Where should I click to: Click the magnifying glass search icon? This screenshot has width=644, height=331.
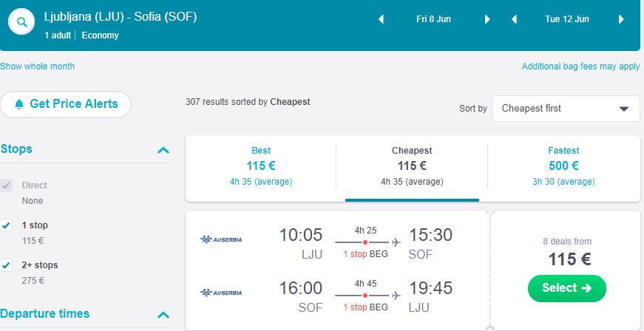(23, 23)
